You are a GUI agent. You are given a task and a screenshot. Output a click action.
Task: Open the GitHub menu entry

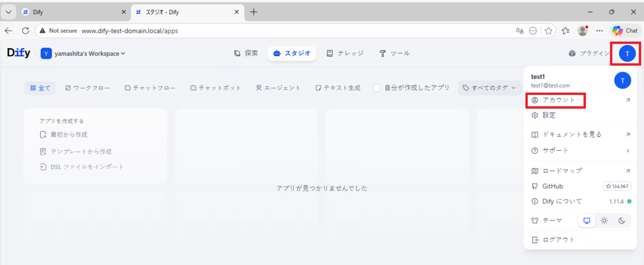pyautogui.click(x=581, y=186)
